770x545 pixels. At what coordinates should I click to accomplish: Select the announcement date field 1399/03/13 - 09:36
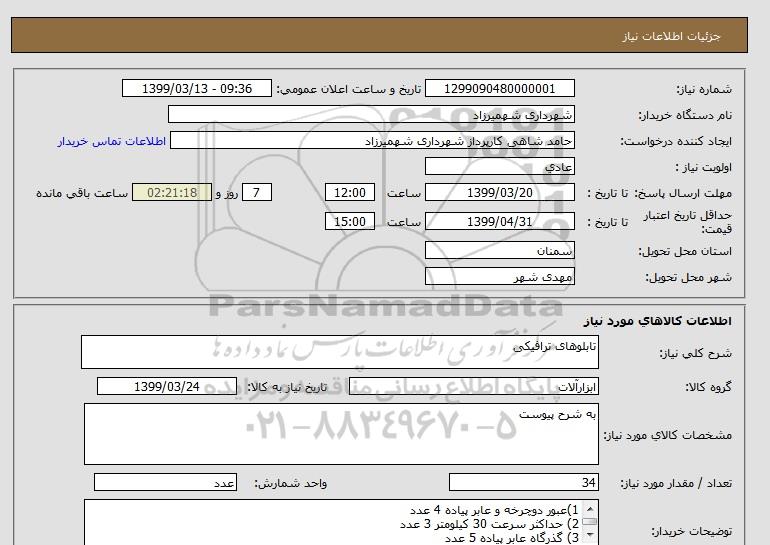(x=196, y=88)
